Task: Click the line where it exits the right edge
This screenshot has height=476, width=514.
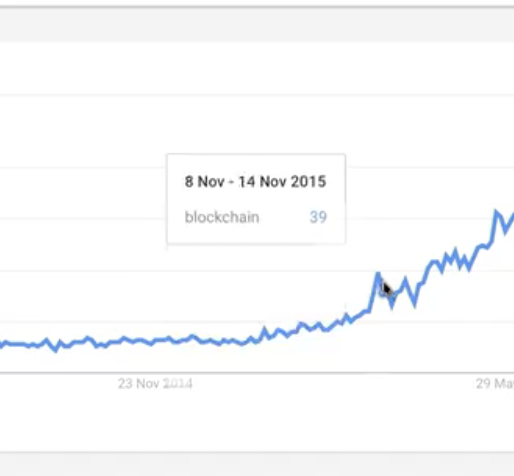Action: 512,217
